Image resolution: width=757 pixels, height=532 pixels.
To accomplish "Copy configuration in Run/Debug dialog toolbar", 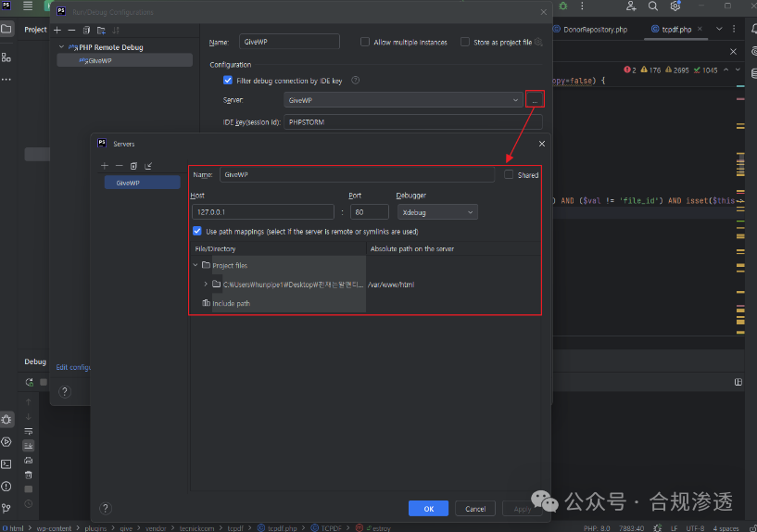I will [x=86, y=30].
